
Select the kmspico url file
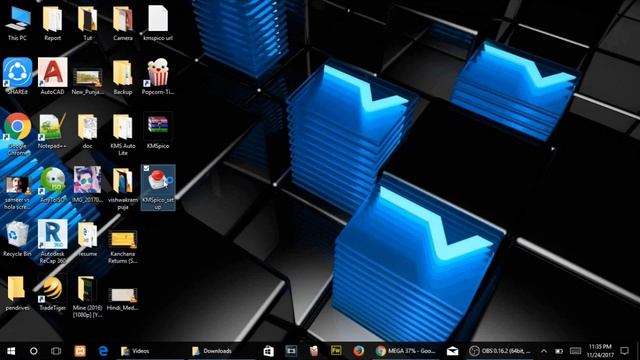click(158, 23)
